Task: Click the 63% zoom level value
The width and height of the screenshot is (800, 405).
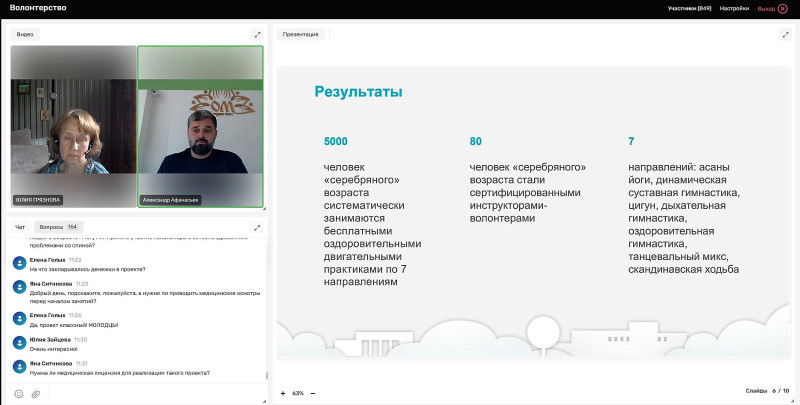Action: click(298, 393)
